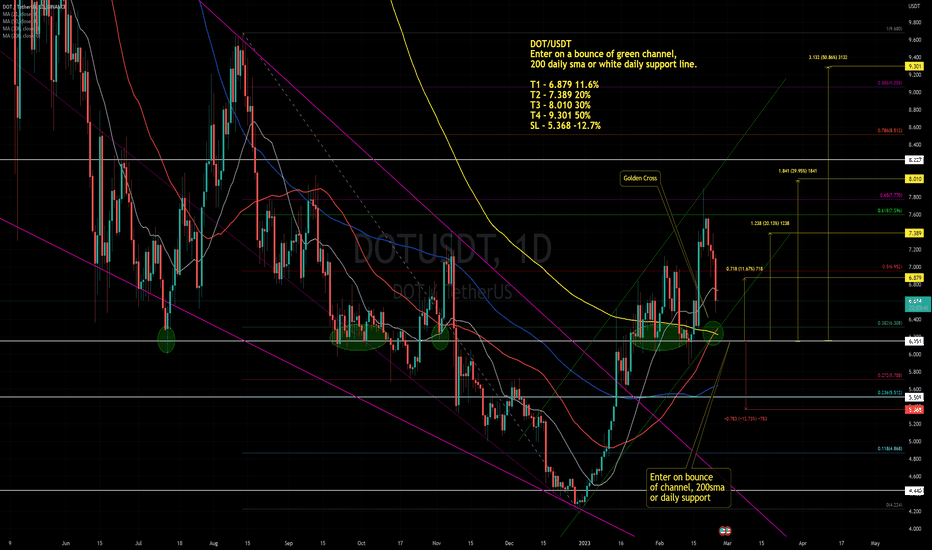Click the 2023 label on time axis
The image size is (932, 550).
pos(584,543)
